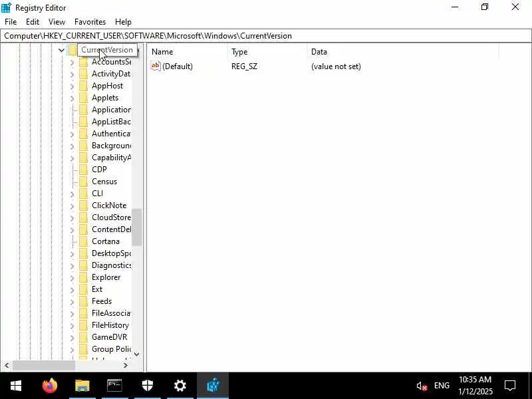
Task: Open the Windows Start menu
Action: 15,386
